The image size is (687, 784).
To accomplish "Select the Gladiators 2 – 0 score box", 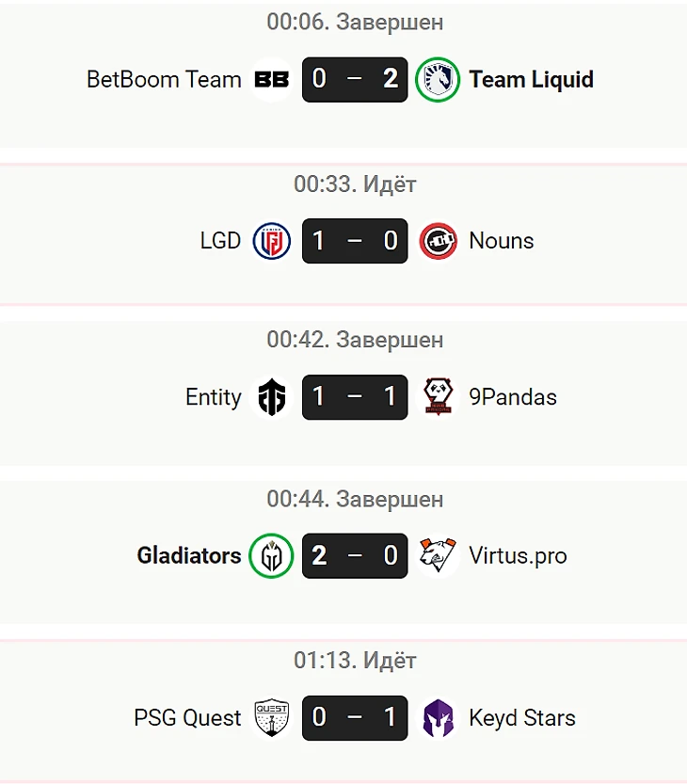I will click(355, 556).
